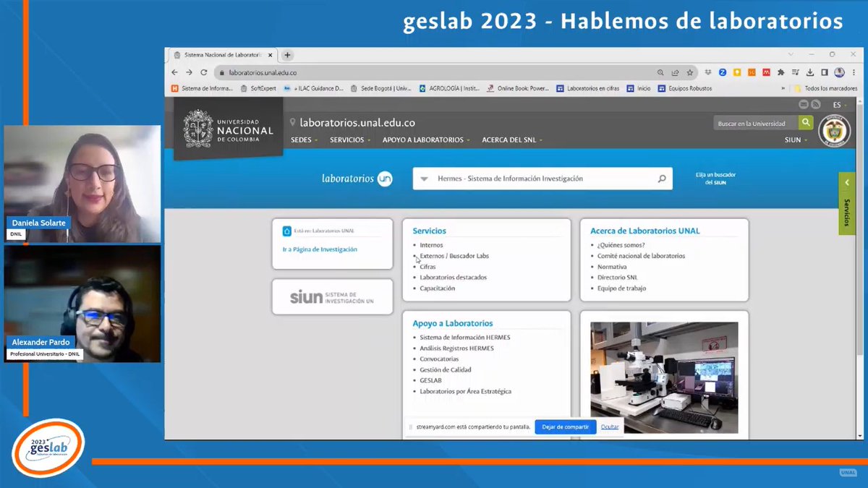Image resolution: width=868 pixels, height=488 pixels.
Task: Go forward using the browser forward arrow
Action: 189,72
